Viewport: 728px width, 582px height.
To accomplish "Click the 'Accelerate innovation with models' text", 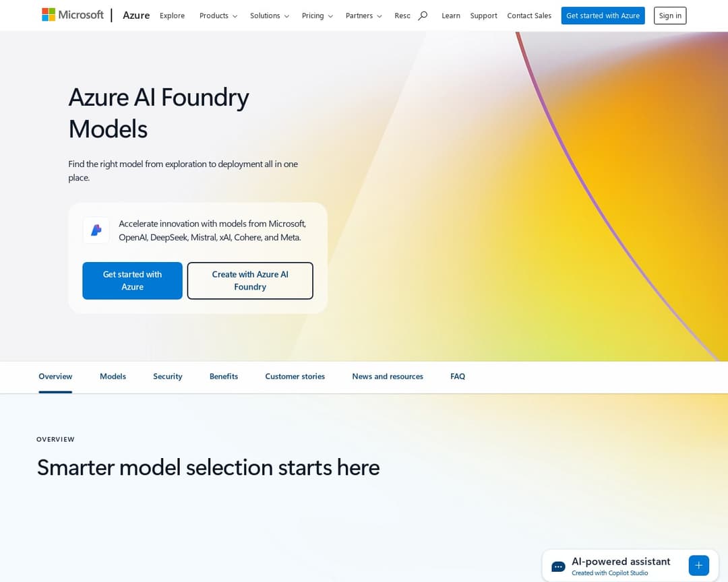I will pos(212,230).
